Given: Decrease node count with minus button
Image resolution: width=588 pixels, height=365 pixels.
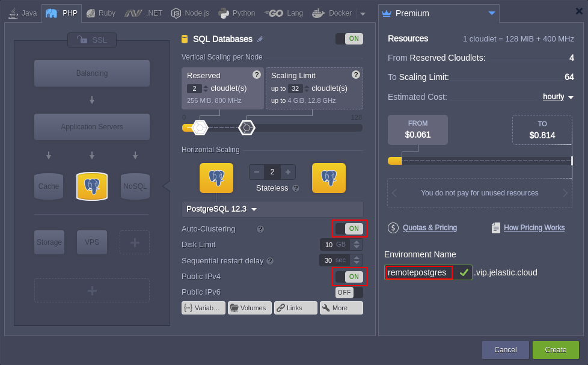Looking at the screenshot, I should (x=257, y=172).
